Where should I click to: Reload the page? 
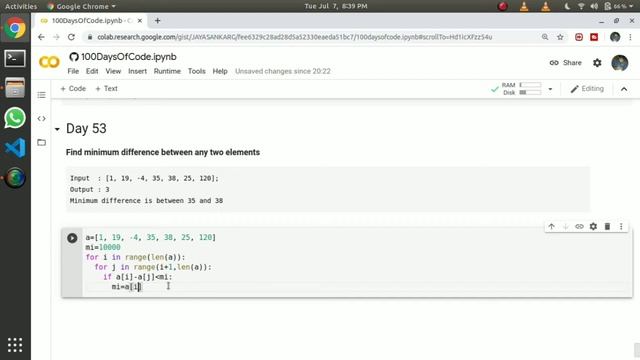tap(71, 37)
